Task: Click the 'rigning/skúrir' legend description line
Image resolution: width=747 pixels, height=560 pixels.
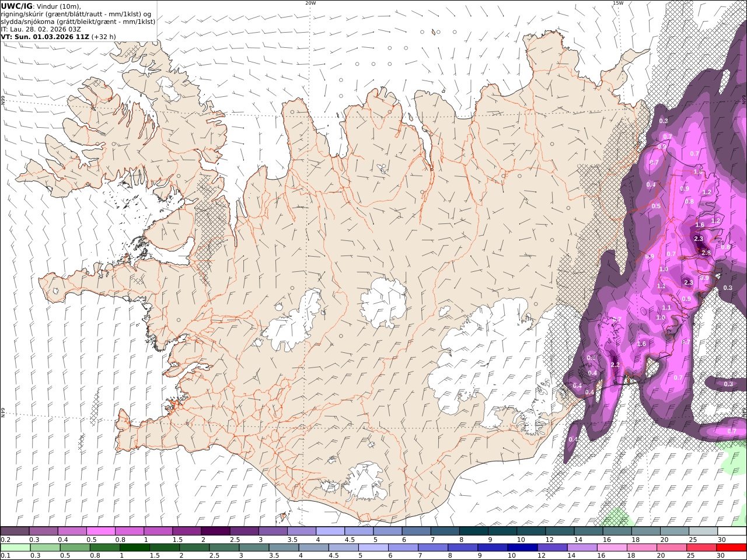Action: click(x=76, y=14)
